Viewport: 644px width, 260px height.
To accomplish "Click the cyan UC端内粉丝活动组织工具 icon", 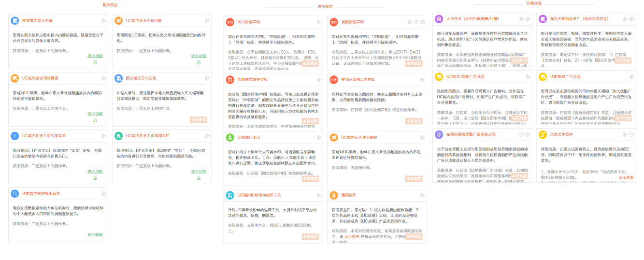I will pyautogui.click(x=230, y=195).
